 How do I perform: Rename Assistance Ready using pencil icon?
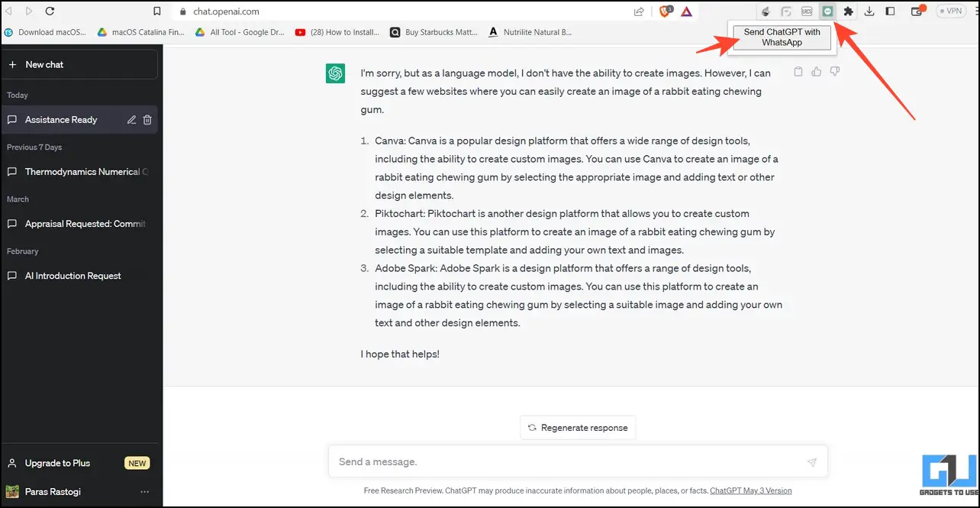131,120
